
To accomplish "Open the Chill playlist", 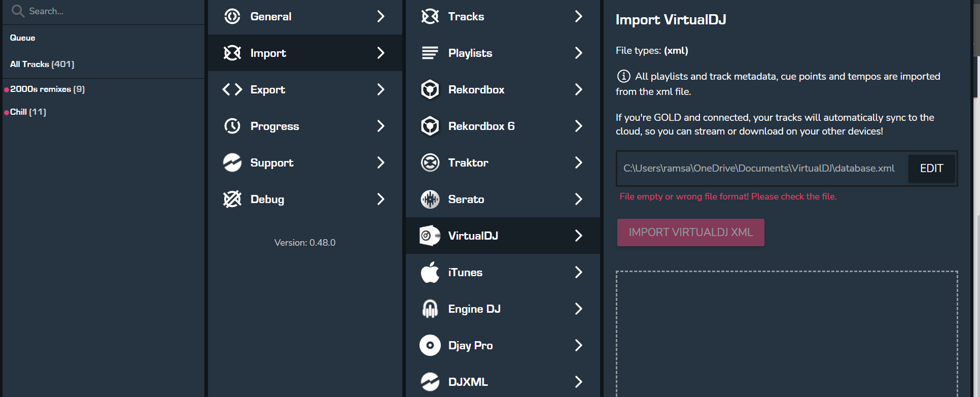I will point(28,112).
